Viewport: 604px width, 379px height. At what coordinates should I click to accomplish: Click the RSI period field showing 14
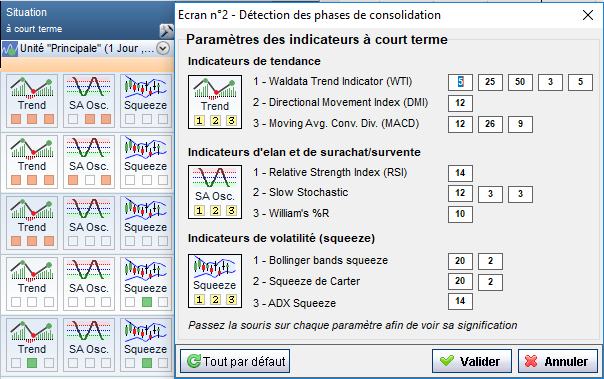point(460,173)
